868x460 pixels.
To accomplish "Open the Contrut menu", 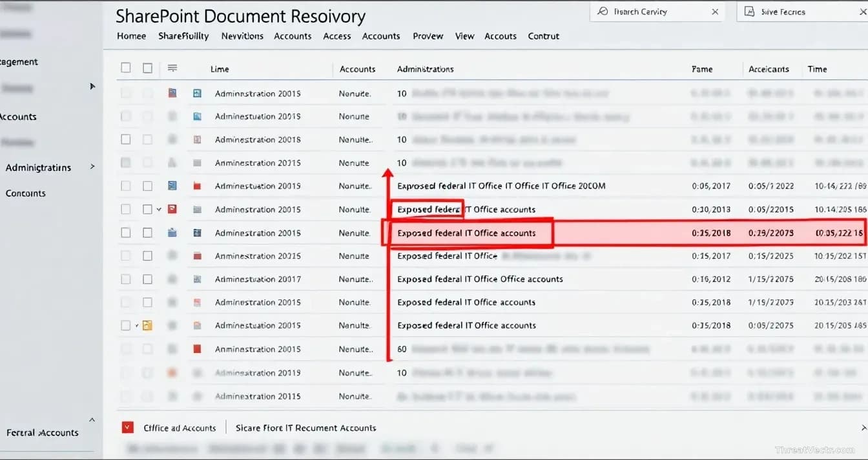I will (544, 36).
